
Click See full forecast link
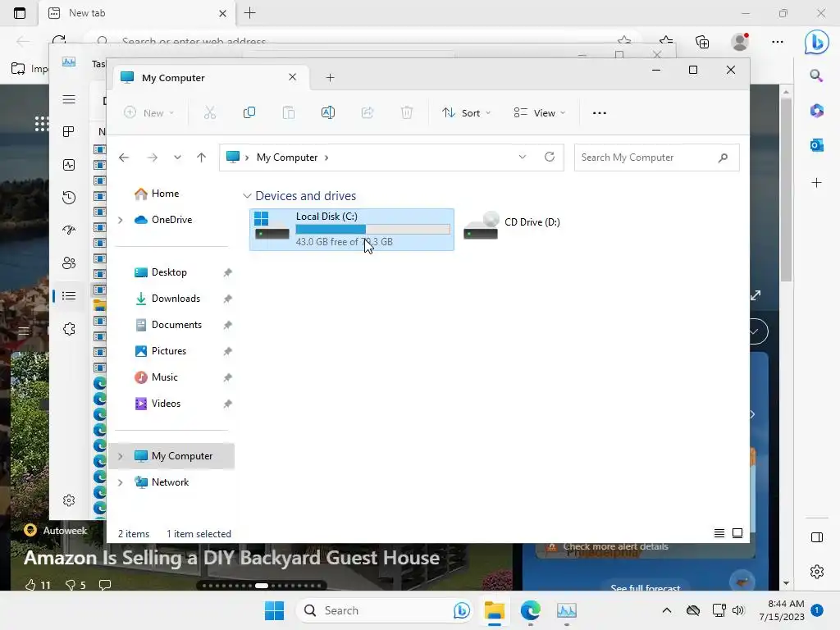(645, 587)
